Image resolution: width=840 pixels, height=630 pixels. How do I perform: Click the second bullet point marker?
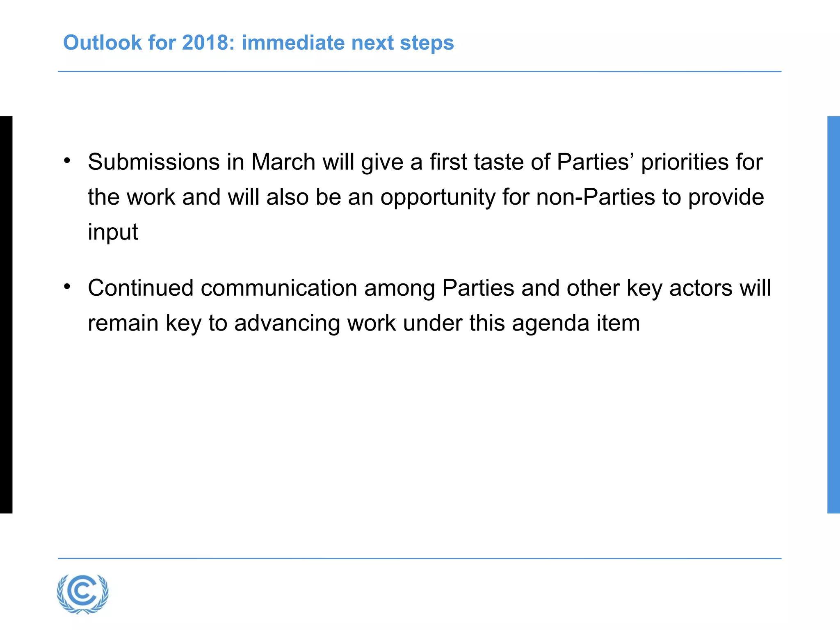(67, 286)
